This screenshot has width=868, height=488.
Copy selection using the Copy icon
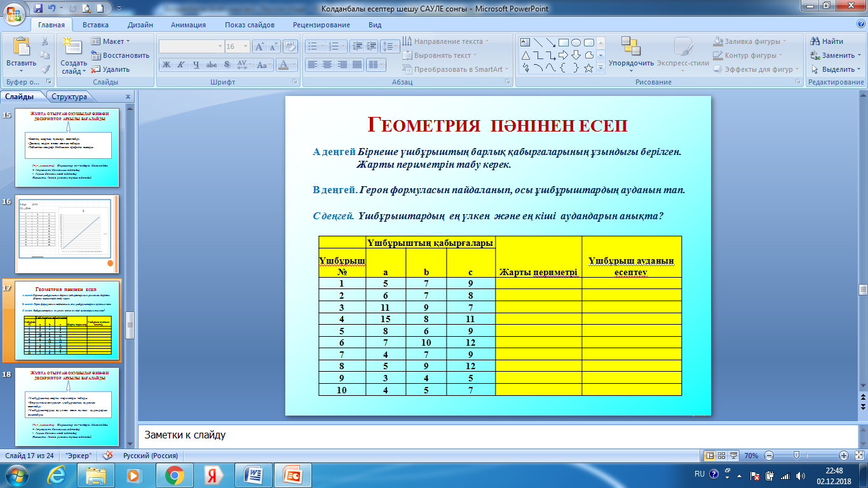point(45,55)
